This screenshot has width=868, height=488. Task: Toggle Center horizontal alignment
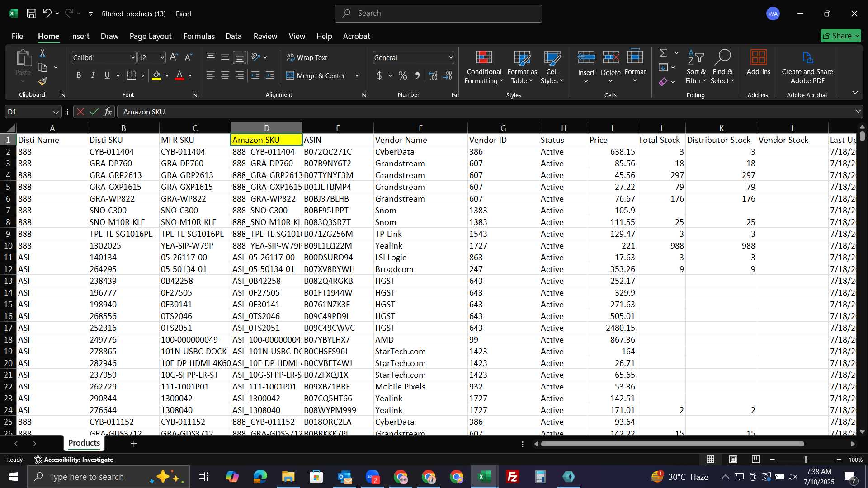[225, 75]
